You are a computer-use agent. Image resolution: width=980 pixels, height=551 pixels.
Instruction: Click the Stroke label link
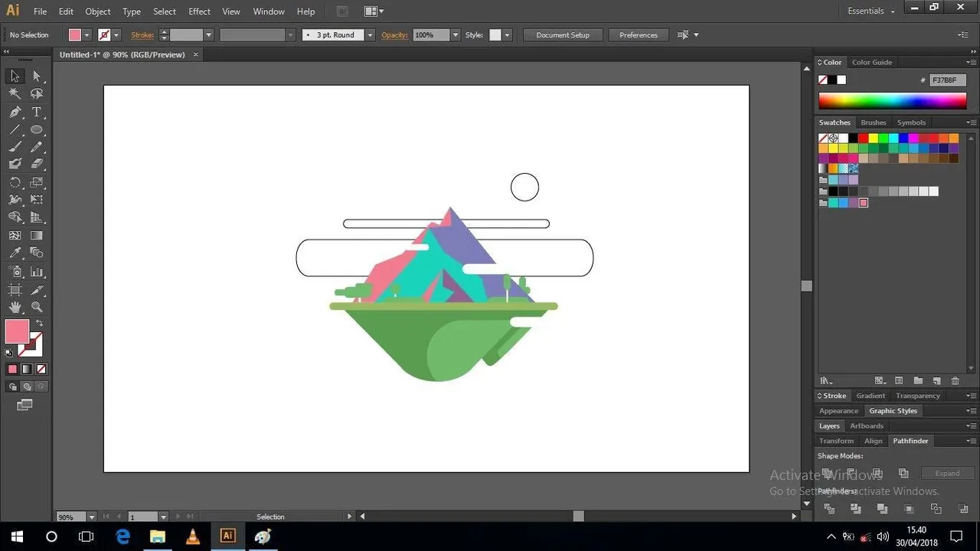[x=142, y=35]
